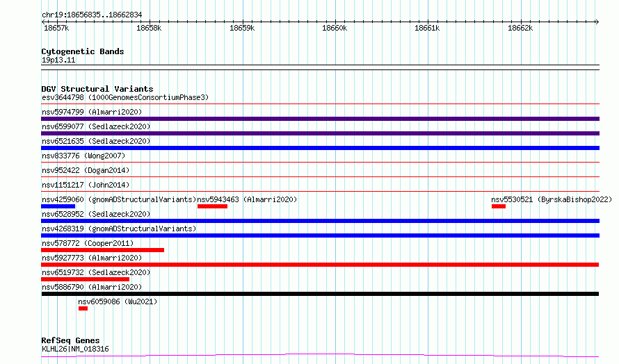Screen dimensions: 619x364
Task: Select the blue bar under nsv4268319
Action: click(320, 235)
